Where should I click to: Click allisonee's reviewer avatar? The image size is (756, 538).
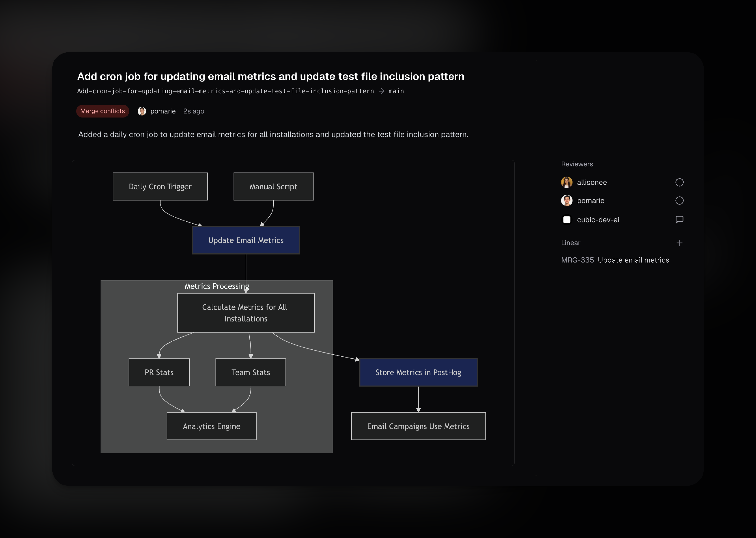click(566, 182)
